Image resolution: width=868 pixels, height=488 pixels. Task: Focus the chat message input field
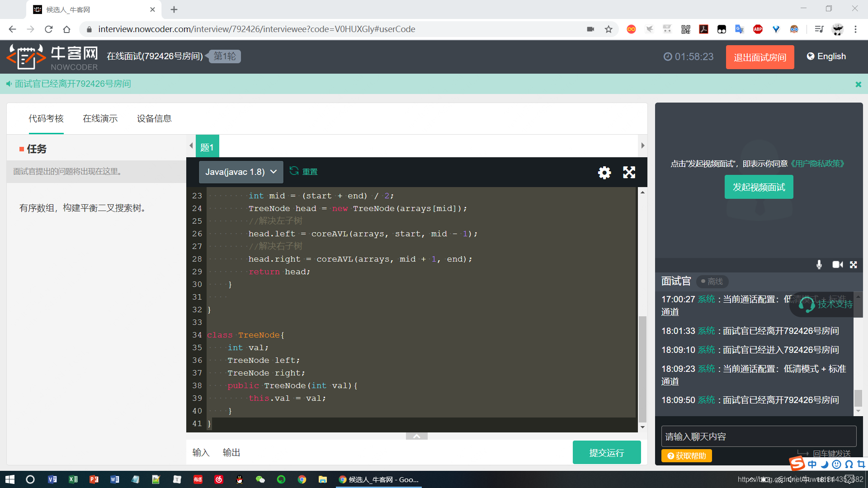758,436
